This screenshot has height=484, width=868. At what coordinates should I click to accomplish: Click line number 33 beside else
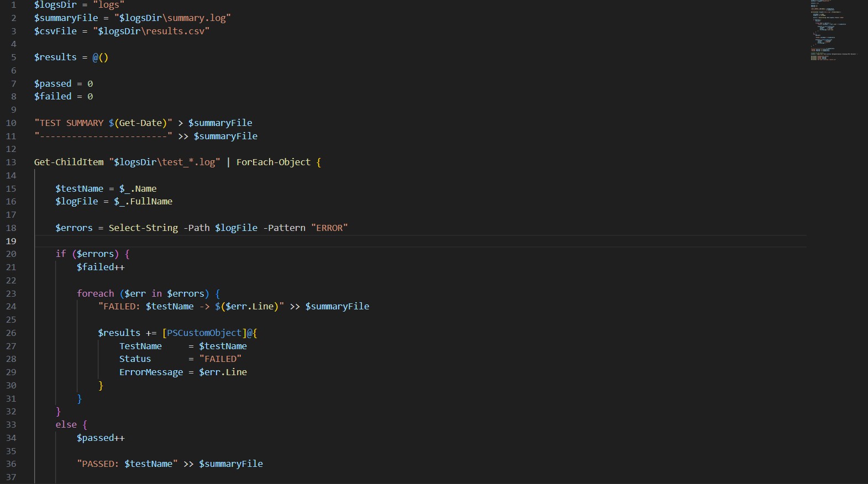(11, 425)
